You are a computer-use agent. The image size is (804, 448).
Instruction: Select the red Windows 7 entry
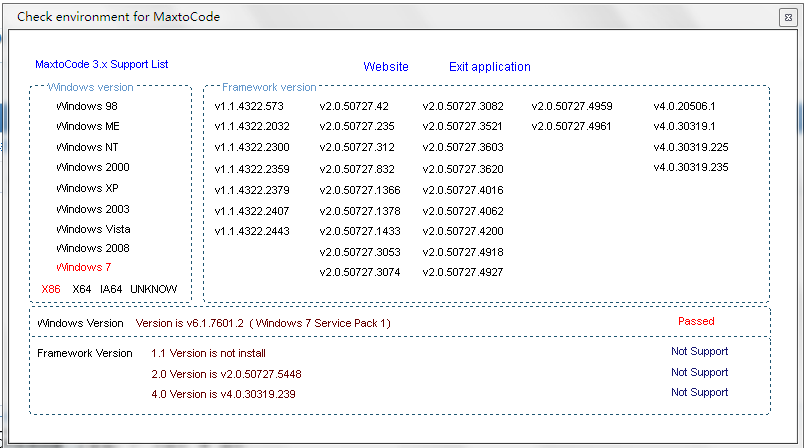click(84, 267)
